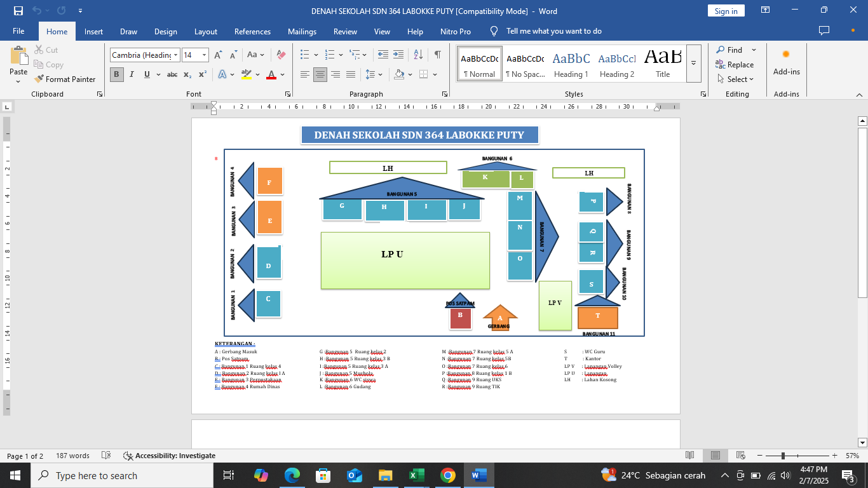Sort the selected text alphabetically
Viewport: 868px width, 488px height.
[418, 55]
